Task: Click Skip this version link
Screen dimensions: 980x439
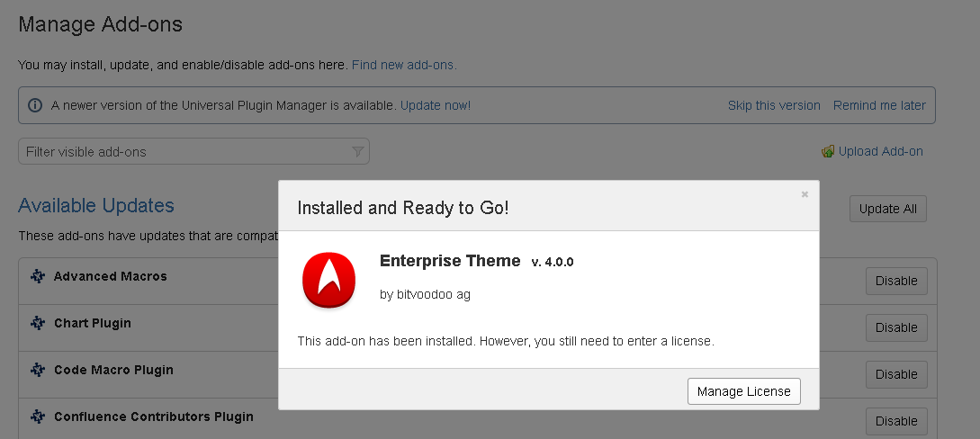Action: [774, 105]
